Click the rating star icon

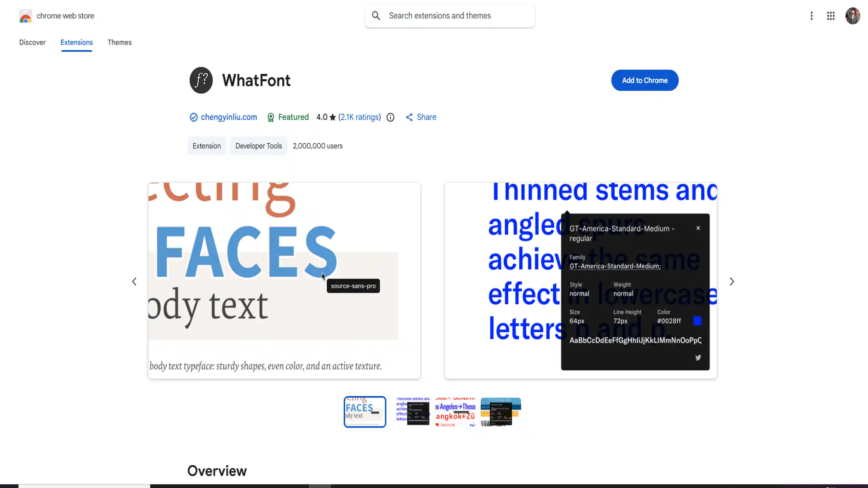[x=332, y=117]
